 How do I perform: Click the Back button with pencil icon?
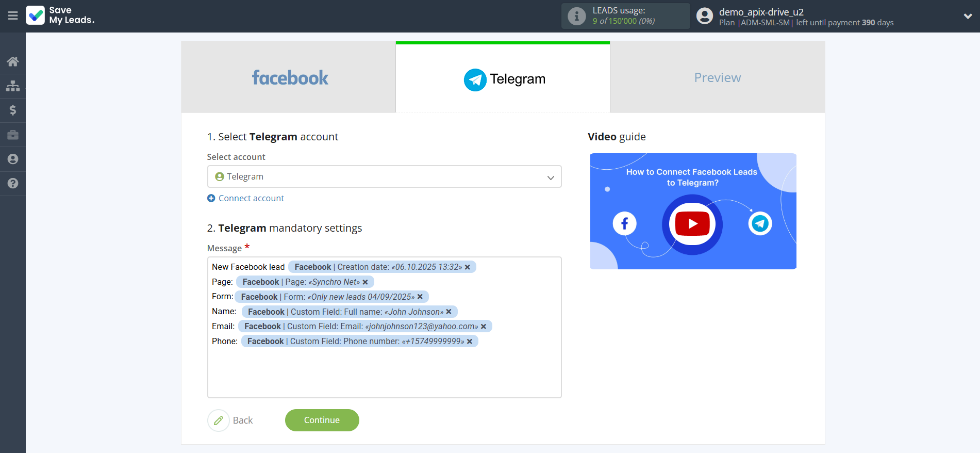click(231, 420)
